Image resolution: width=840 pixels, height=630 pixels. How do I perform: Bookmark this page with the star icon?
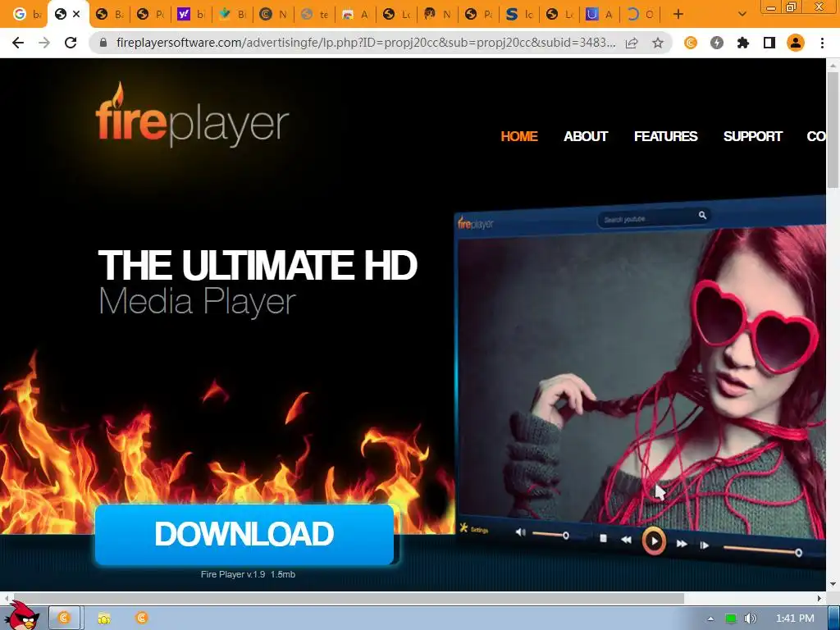point(658,43)
